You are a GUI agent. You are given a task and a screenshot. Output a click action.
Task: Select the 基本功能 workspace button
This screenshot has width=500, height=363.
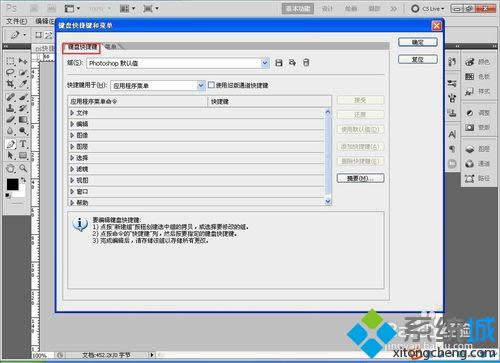pos(298,9)
